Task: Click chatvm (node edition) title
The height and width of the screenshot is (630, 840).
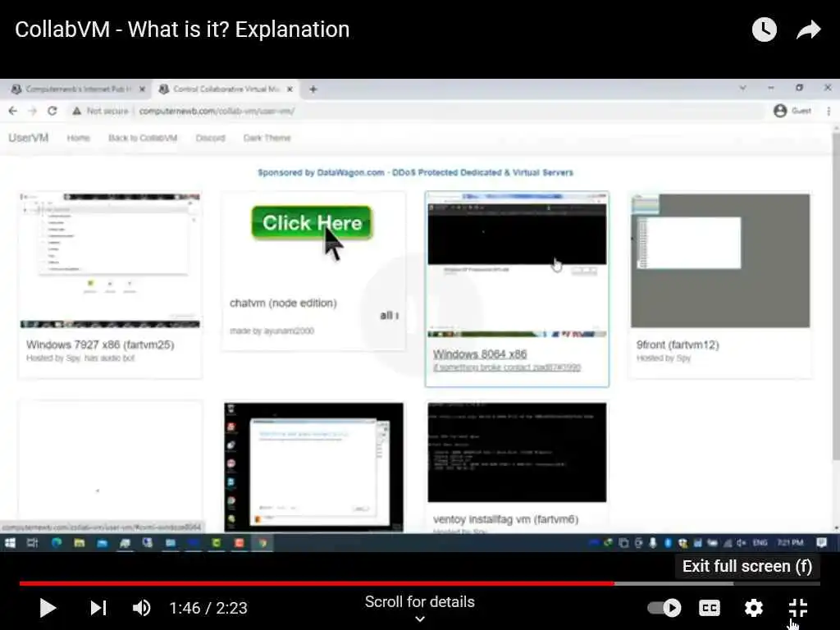Action: [283, 304]
